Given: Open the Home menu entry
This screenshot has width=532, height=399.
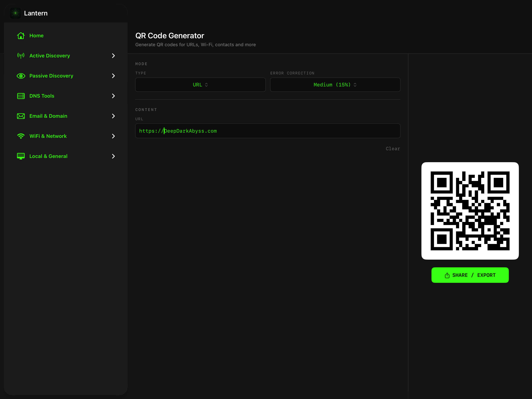Looking at the screenshot, I should [36, 35].
